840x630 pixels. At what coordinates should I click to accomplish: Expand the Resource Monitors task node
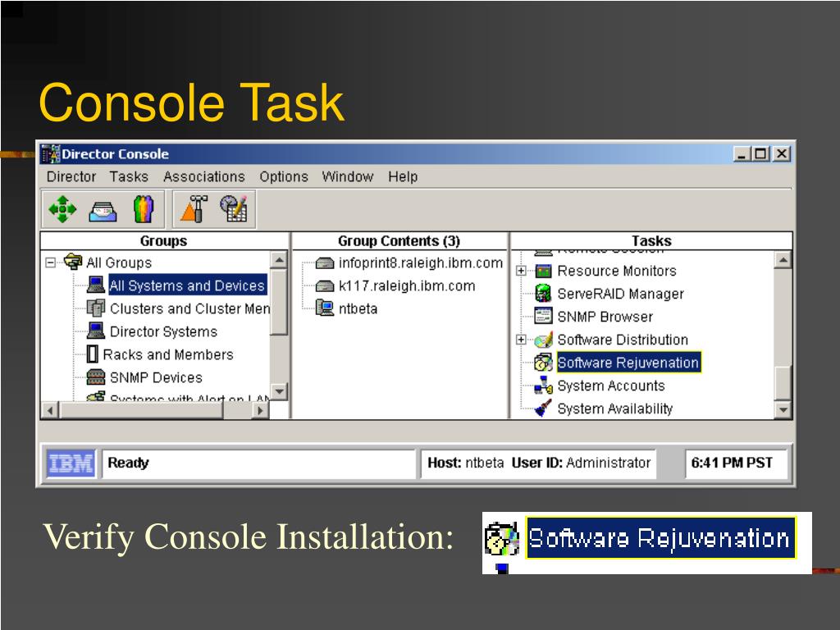[521, 271]
